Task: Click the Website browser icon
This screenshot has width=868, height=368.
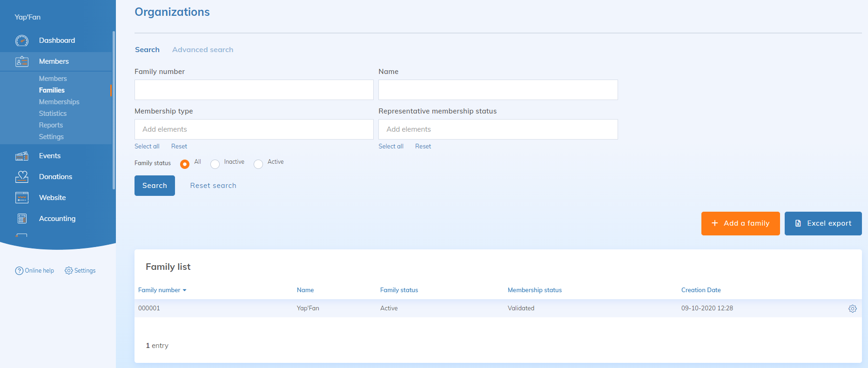Action: point(22,198)
